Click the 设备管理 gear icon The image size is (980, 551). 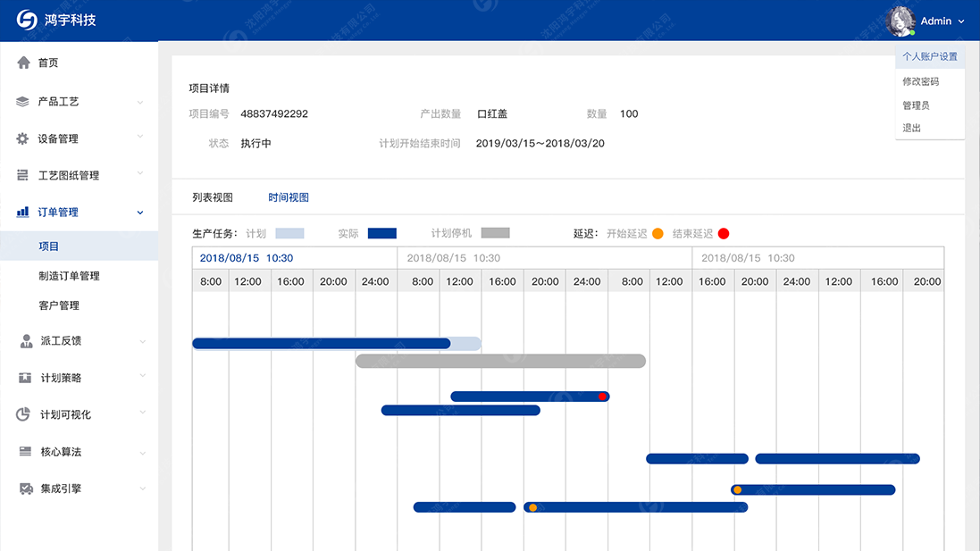point(23,139)
